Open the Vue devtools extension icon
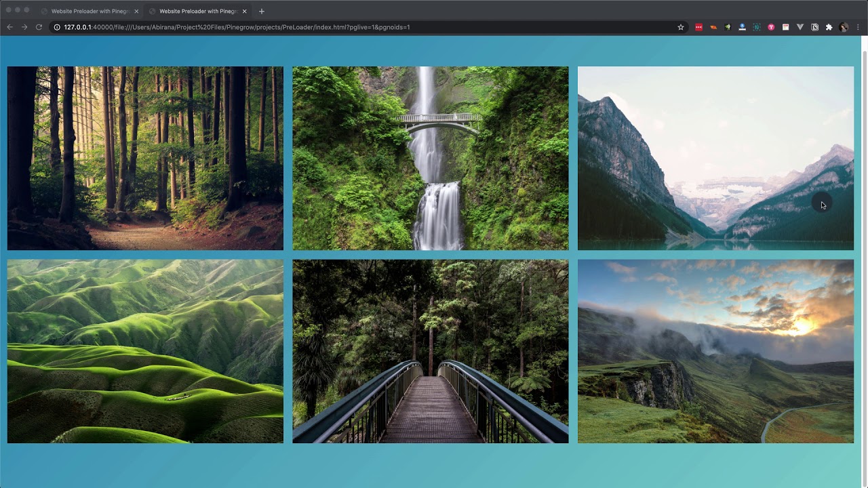Screen dimensions: 868x488 [x=800, y=27]
